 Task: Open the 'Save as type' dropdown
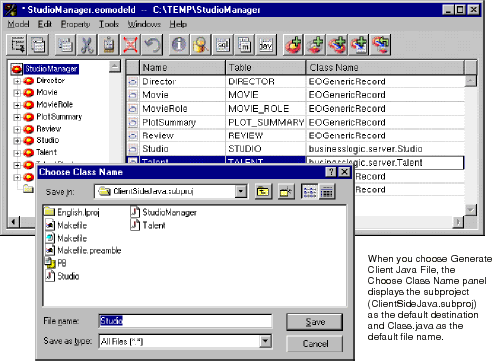click(x=265, y=341)
